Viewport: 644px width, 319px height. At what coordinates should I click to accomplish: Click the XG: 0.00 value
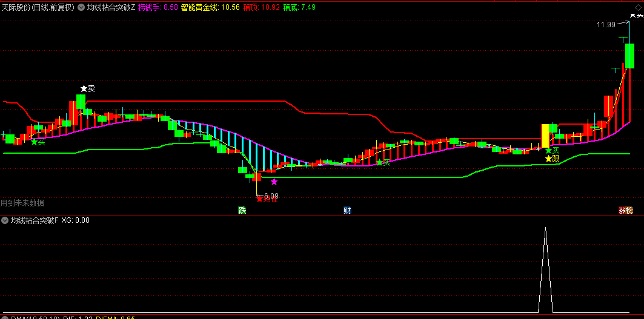pos(76,220)
